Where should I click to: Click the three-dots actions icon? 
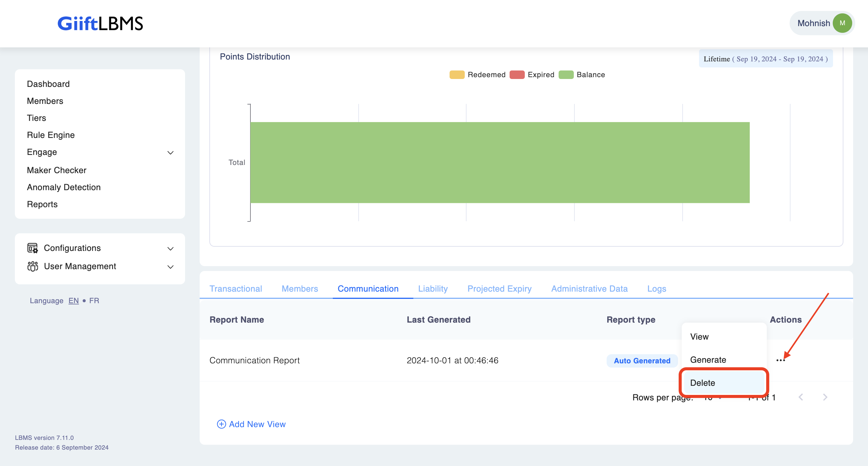[x=780, y=360]
